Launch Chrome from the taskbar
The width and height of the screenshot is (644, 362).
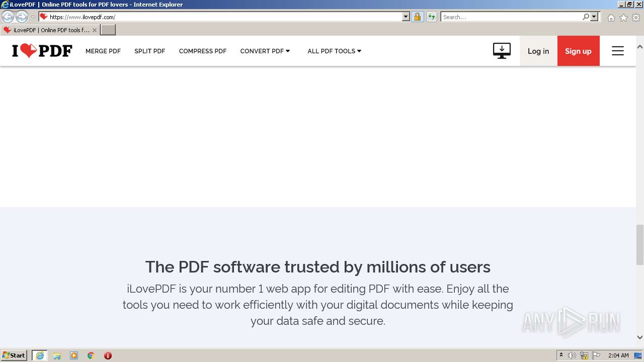(x=91, y=355)
